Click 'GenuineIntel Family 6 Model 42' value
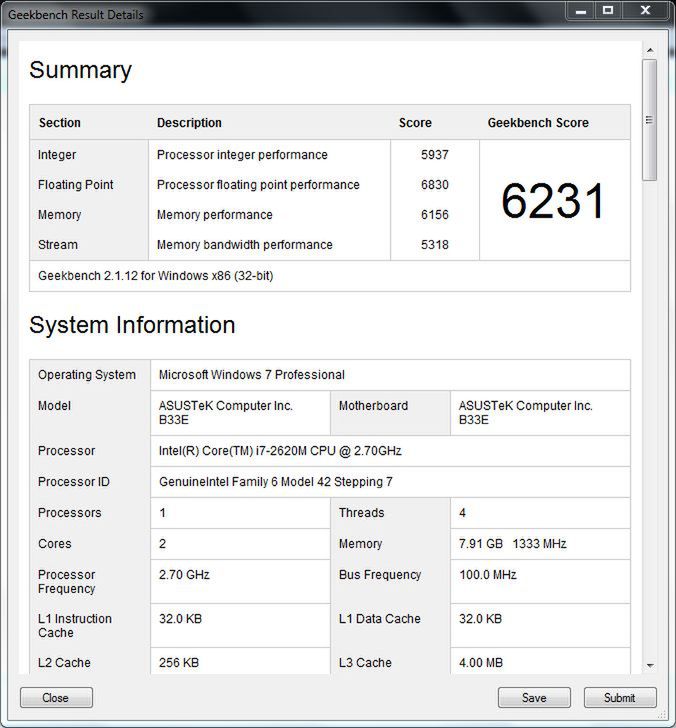 click(276, 482)
